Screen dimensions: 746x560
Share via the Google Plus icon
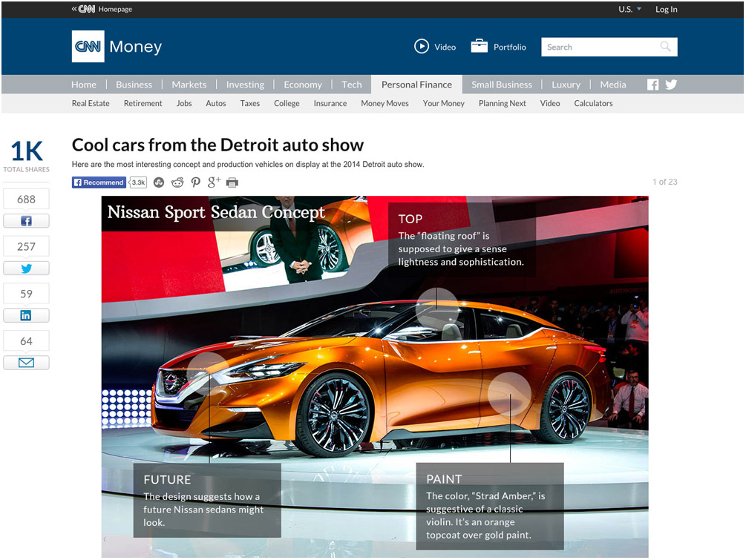pos(214,182)
